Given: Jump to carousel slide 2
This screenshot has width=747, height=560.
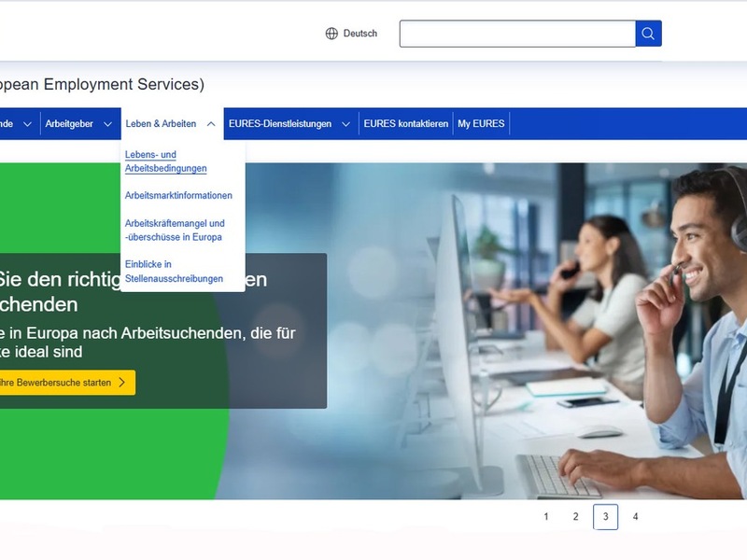Looking at the screenshot, I should 576,517.
